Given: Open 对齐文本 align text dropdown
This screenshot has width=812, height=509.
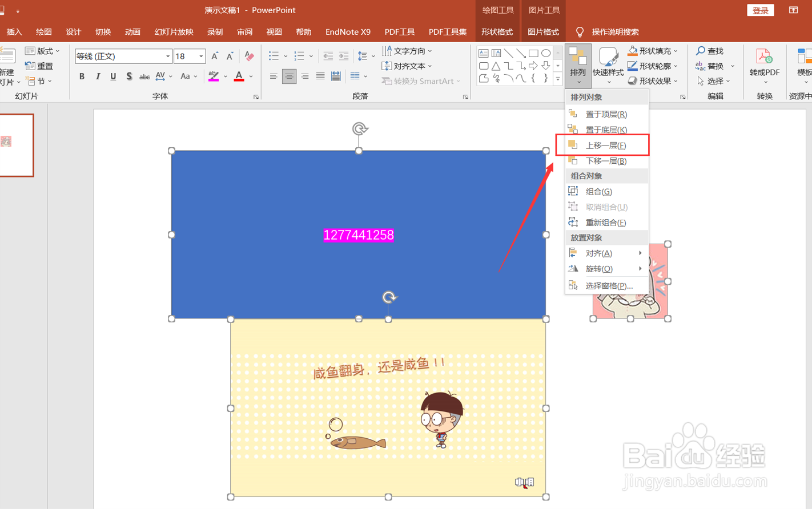Looking at the screenshot, I should click(x=407, y=66).
